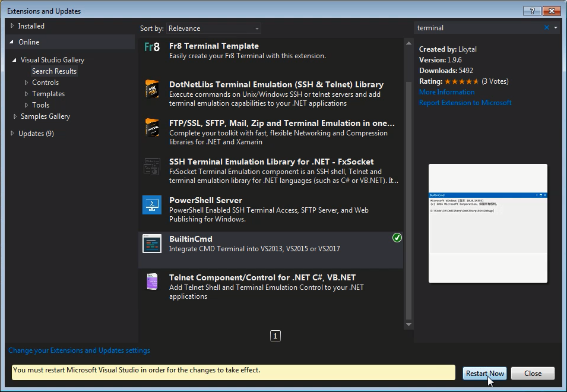Select the BuiltinCmd title
The height and width of the screenshot is (392, 567).
pos(191,239)
